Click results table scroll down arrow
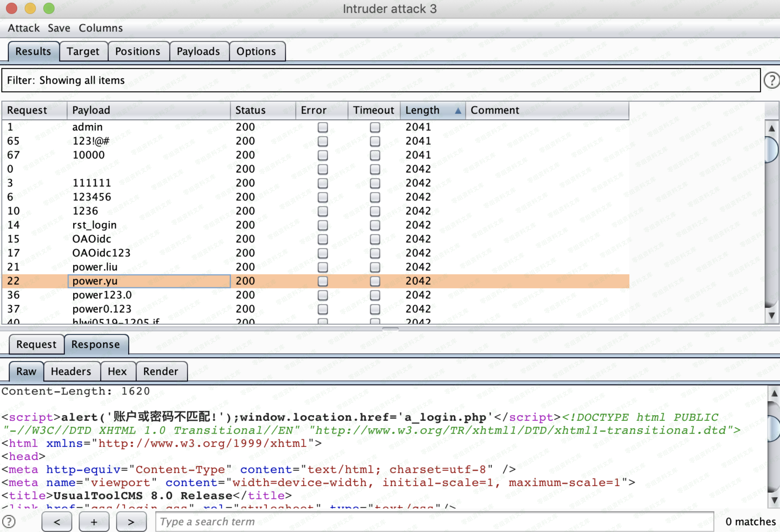 771,315
